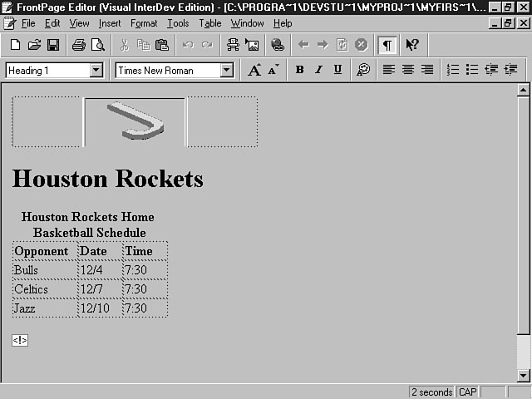This screenshot has height=399, width=532.
Task: Center-align text using the toolbar button
Action: click(408, 71)
